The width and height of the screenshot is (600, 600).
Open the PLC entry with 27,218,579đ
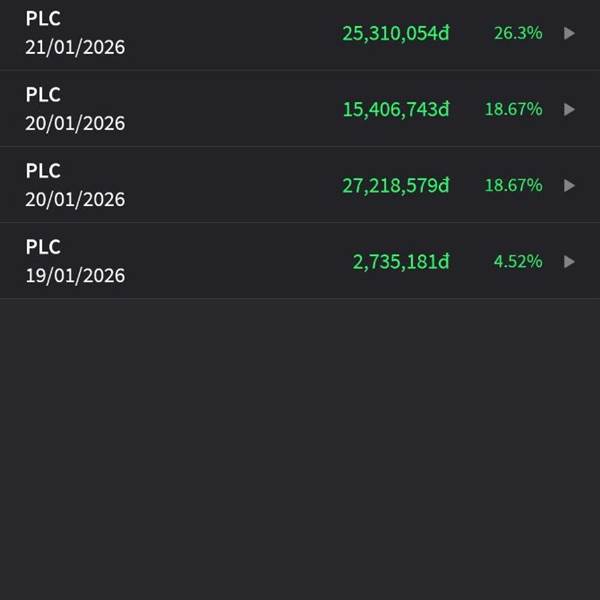point(300,185)
